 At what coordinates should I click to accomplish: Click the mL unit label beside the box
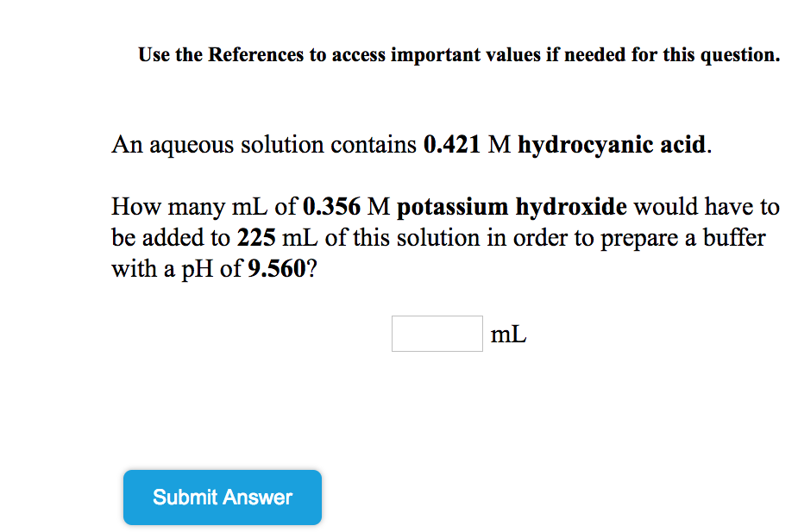point(508,334)
